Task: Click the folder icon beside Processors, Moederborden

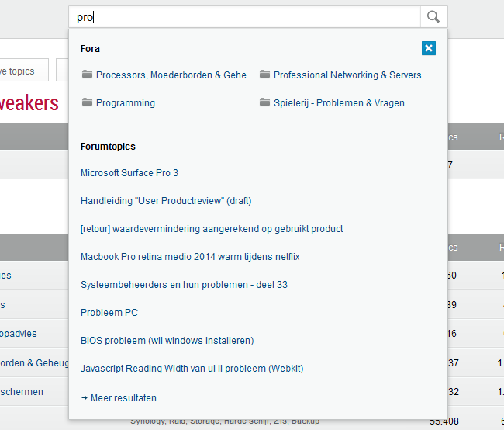Action: [x=87, y=75]
